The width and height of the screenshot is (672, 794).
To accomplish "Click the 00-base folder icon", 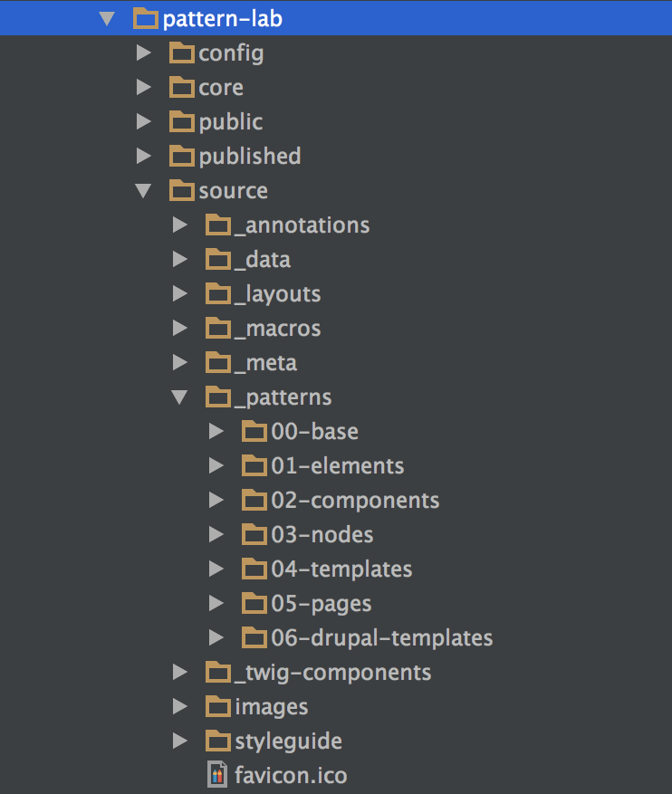I will pyautogui.click(x=254, y=431).
